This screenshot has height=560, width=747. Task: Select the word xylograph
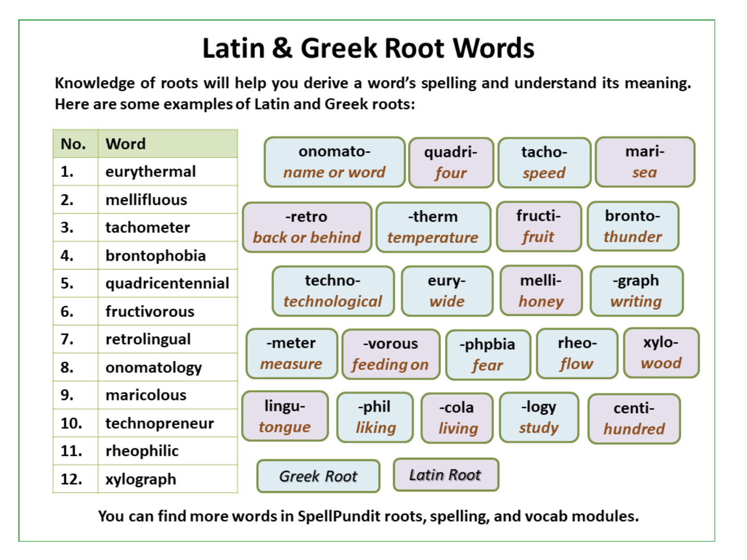point(141,479)
